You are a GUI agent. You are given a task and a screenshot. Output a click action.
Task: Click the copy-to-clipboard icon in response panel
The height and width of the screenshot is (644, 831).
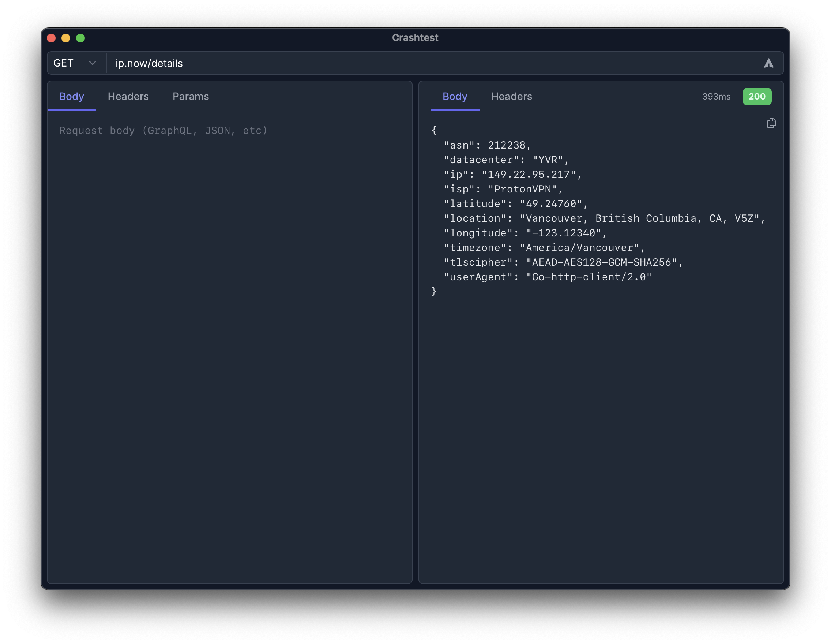[771, 123]
